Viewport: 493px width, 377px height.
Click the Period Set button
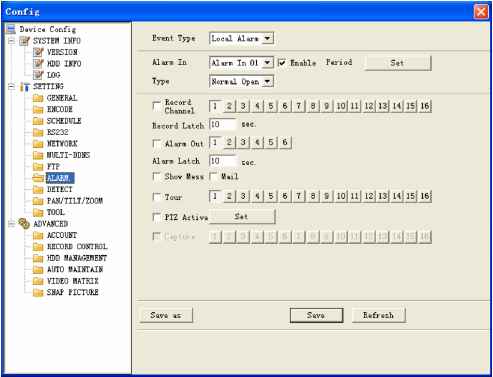tap(397, 63)
